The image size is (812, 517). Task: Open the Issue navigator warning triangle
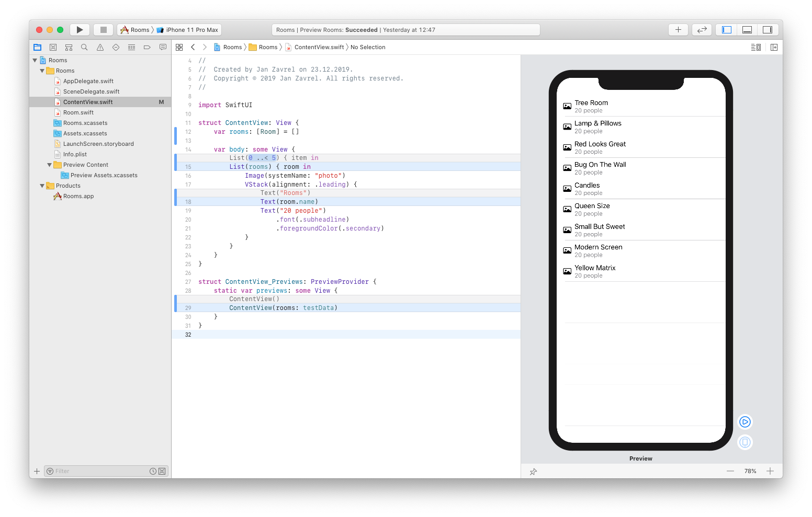100,47
